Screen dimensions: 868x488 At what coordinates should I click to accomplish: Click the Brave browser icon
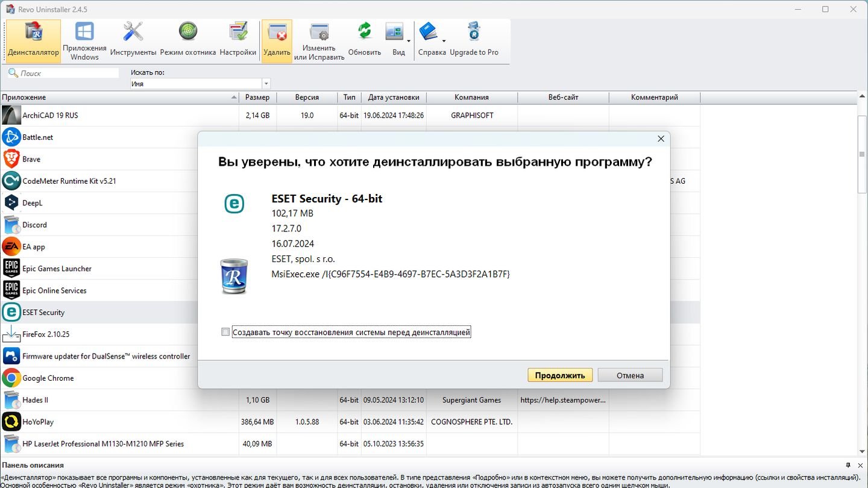click(11, 159)
